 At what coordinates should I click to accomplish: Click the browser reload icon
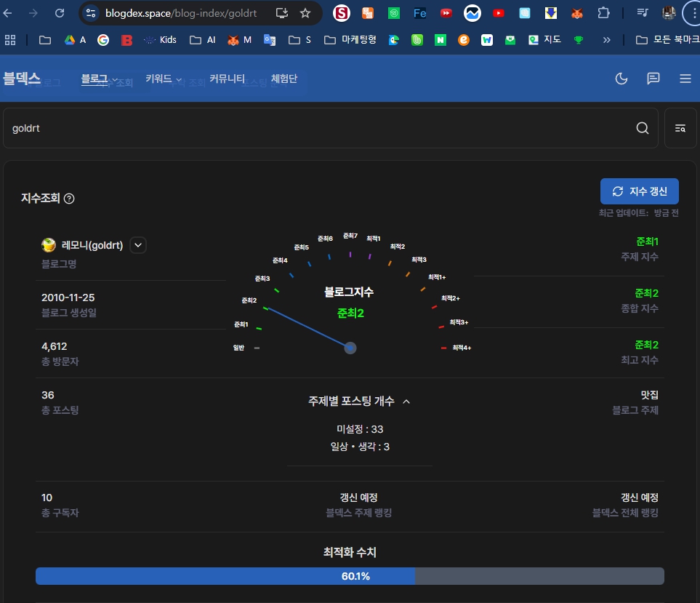pos(60,13)
